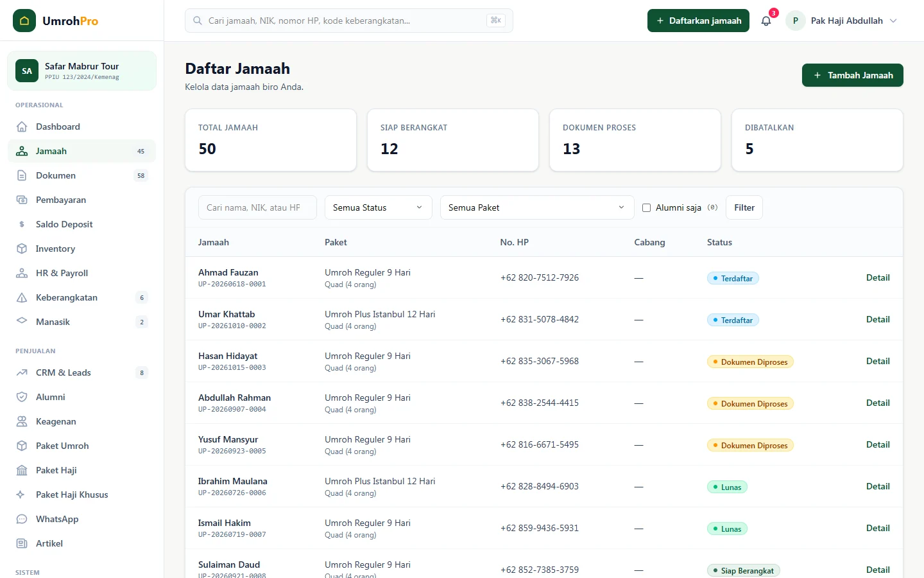Click the Dashboard home icon
The image size is (924, 578).
click(22, 127)
